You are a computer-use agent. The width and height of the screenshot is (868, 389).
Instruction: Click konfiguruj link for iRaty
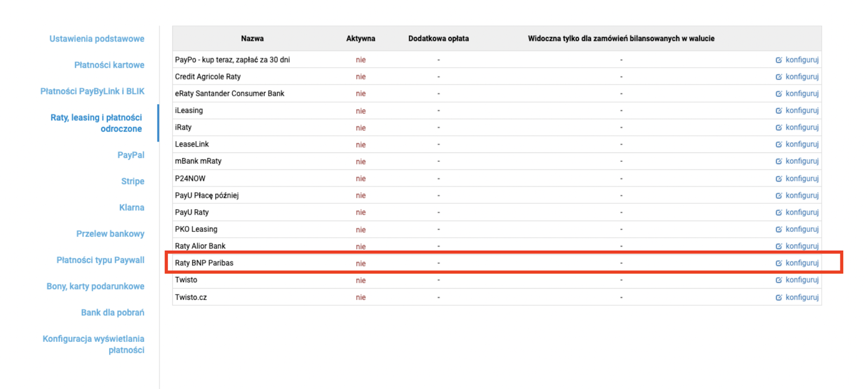click(x=802, y=127)
